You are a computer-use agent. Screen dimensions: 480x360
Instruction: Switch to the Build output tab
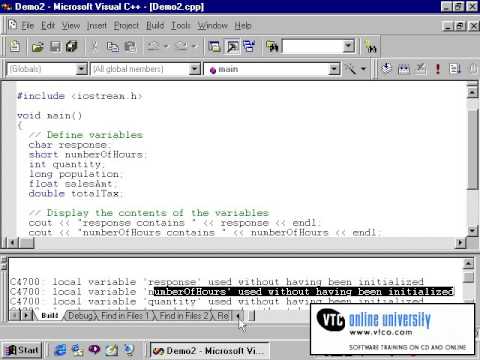pos(50,315)
